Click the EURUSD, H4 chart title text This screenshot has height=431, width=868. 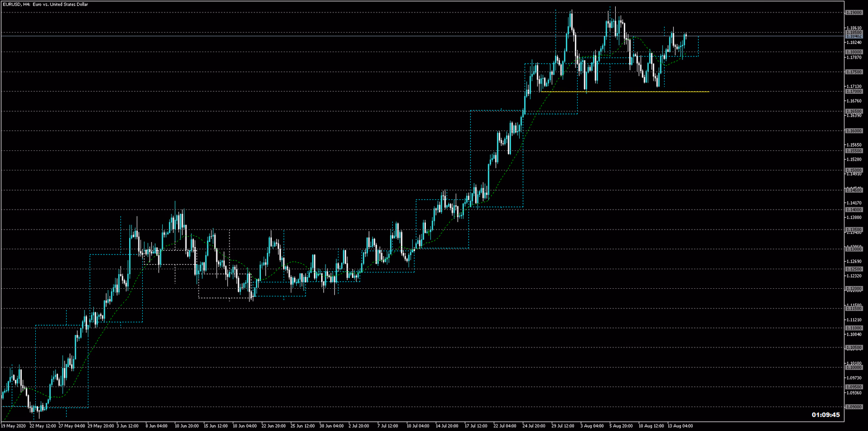coord(45,4)
